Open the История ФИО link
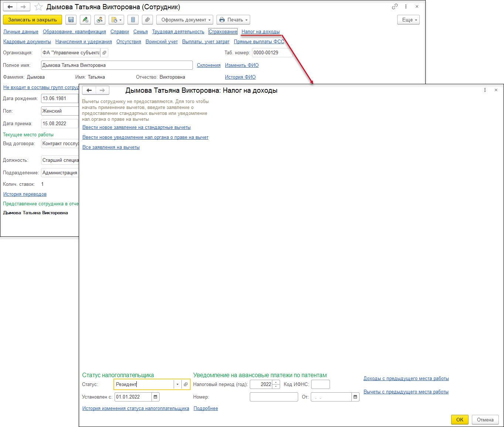The image size is (504, 427). point(240,77)
